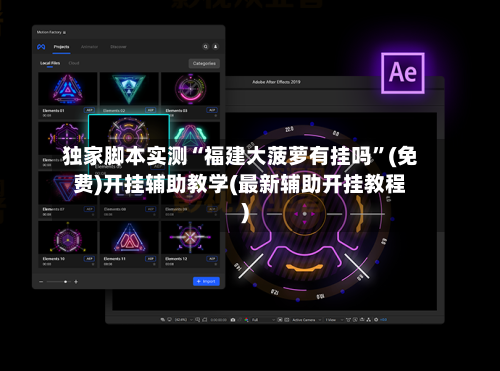The height and width of the screenshot is (371, 500).
Task: Toggle mask and shape path visibility icon
Action: pyautogui.click(x=204, y=320)
